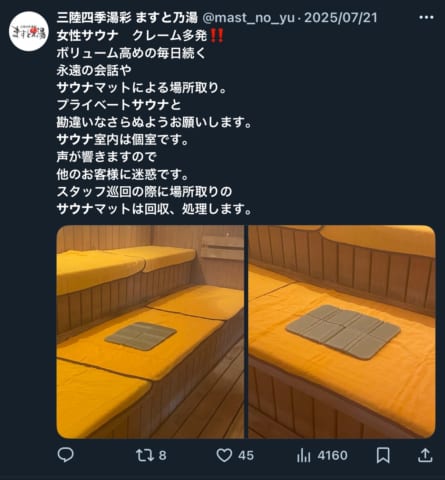Open the right sauna mat photo
The image size is (445, 480).
pos(342,332)
